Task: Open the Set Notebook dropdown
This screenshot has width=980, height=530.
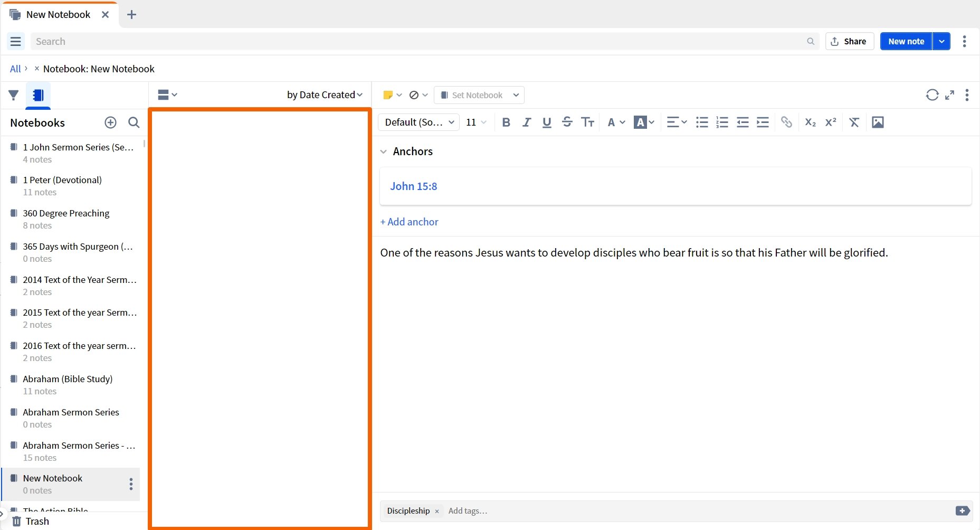Action: point(479,95)
